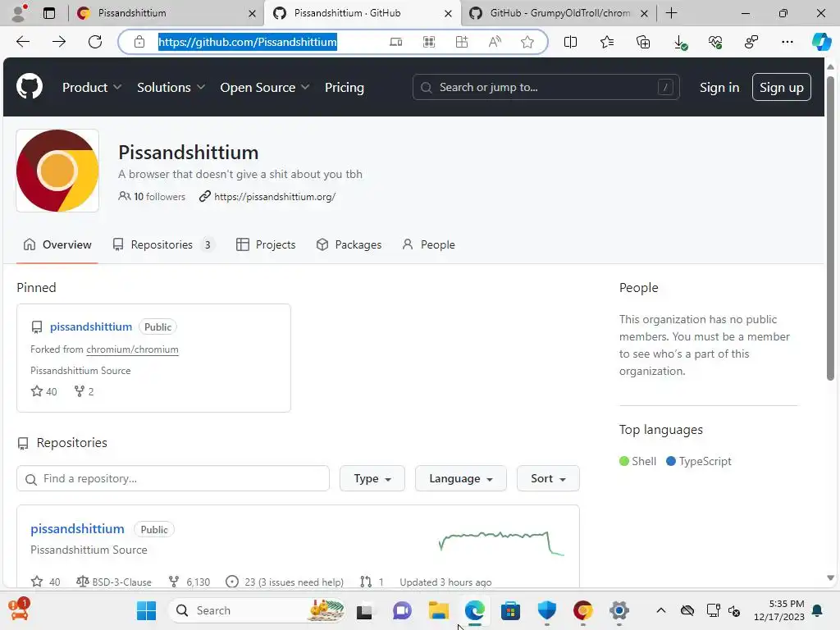The height and width of the screenshot is (630, 840).
Task: Expand the Solutions menu
Action: click(x=171, y=87)
